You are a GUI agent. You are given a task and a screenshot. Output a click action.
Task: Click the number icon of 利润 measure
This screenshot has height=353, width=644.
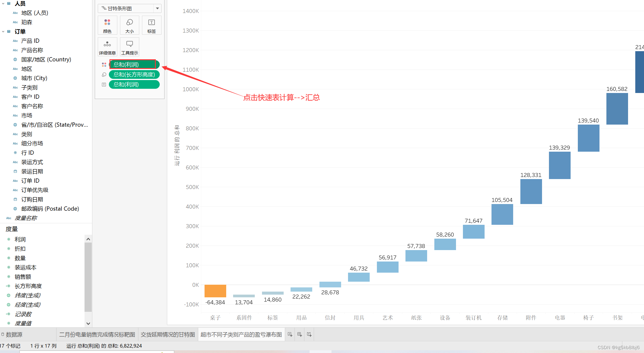pyautogui.click(x=9, y=240)
